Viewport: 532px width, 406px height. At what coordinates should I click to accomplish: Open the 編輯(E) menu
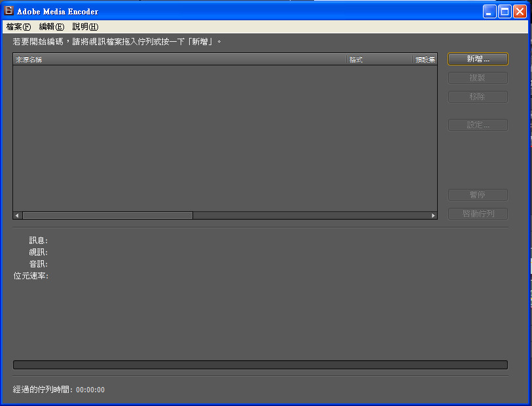(52, 27)
